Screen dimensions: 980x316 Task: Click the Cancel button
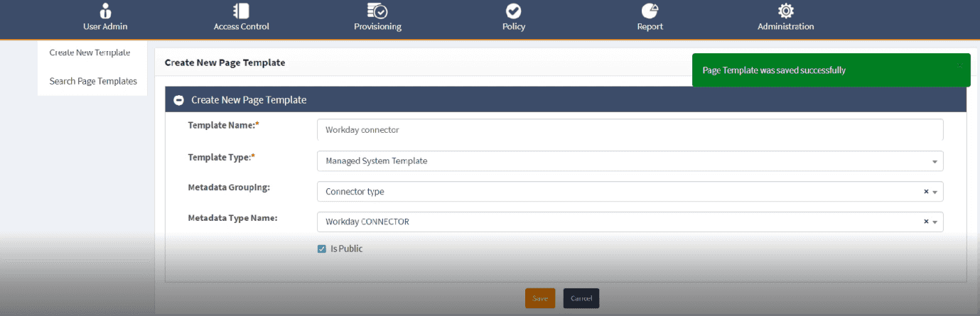coord(581,298)
